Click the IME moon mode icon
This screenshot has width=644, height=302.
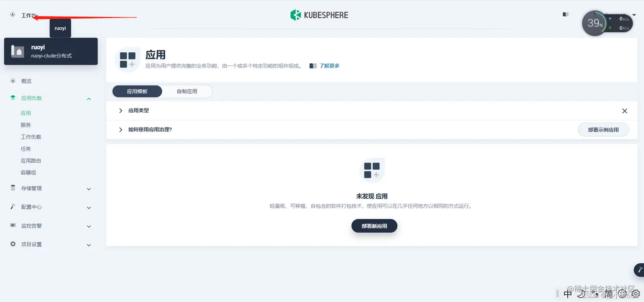(x=581, y=294)
